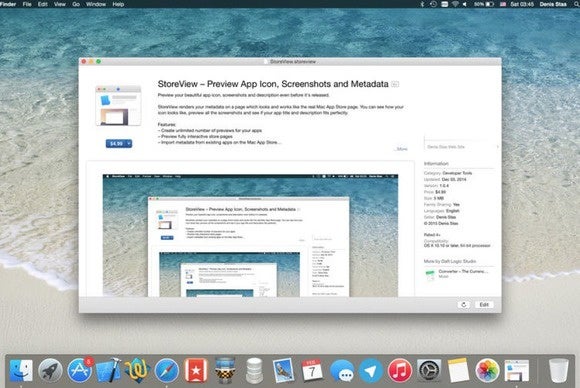Expand description with the ...More link
580x388 pixels.
point(401,149)
